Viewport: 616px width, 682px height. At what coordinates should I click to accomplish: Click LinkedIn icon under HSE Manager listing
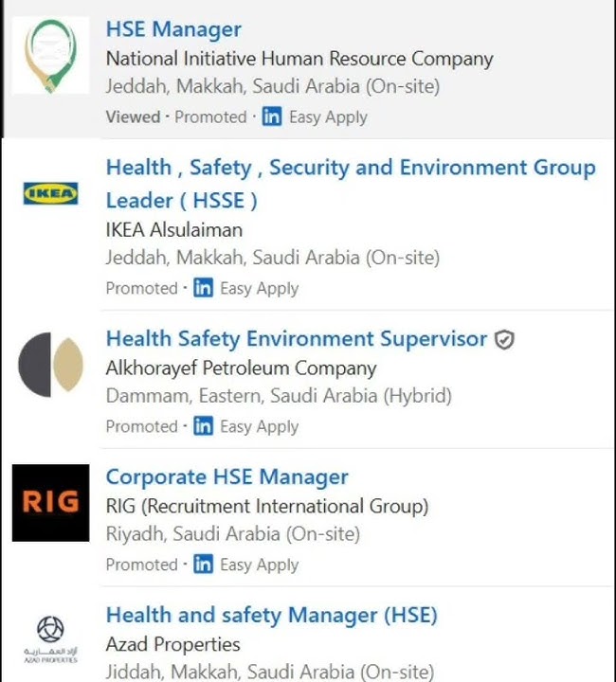(x=272, y=117)
